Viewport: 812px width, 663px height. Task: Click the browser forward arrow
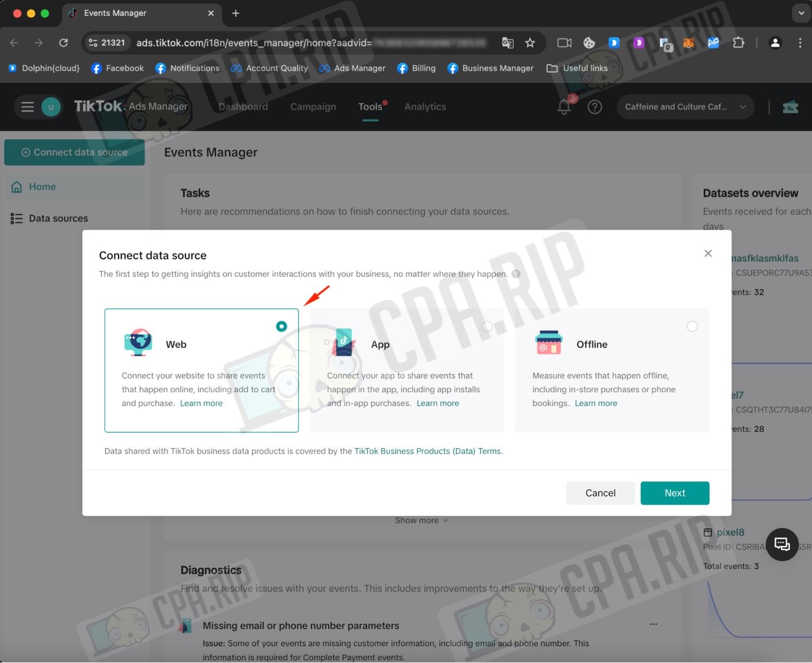pyautogui.click(x=38, y=43)
